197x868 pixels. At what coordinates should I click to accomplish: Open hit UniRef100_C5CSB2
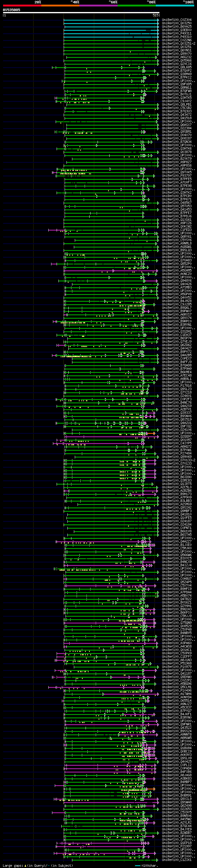pyautogui.click(x=176, y=108)
